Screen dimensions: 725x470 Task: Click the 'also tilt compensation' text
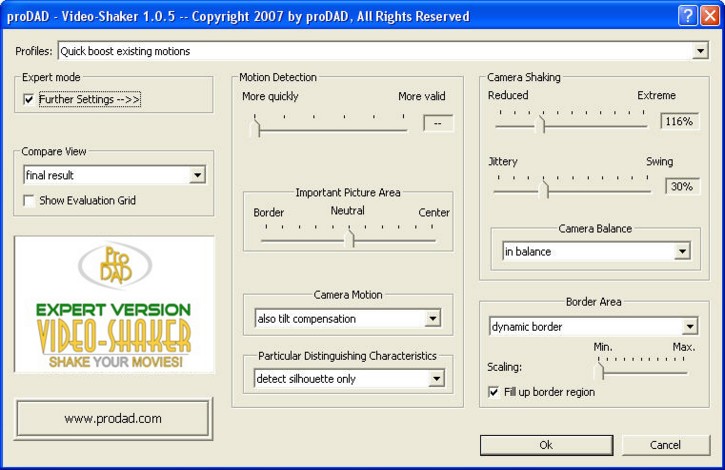(x=307, y=319)
